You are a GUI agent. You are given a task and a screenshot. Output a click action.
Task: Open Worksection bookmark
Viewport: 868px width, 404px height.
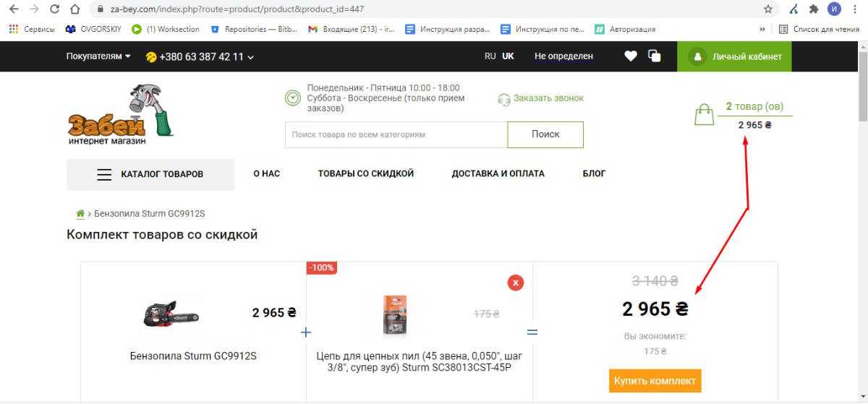165,30
